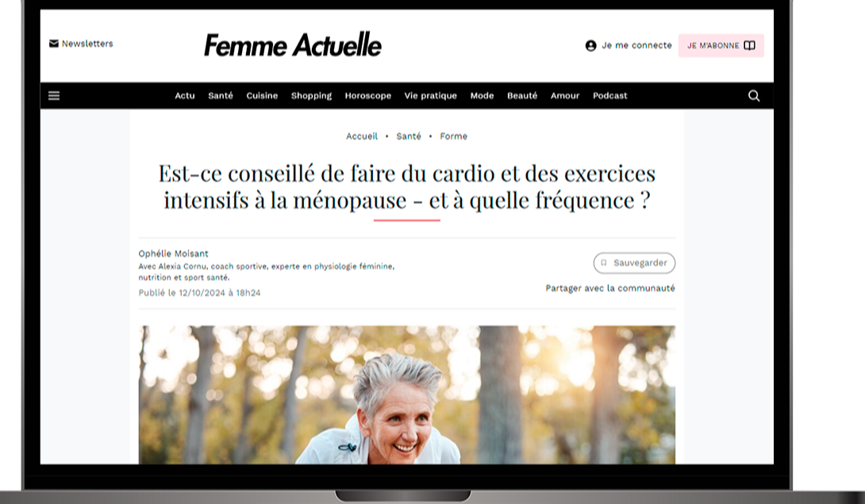Open the Podcast section
Screen dimensions: 865x504
coord(609,96)
